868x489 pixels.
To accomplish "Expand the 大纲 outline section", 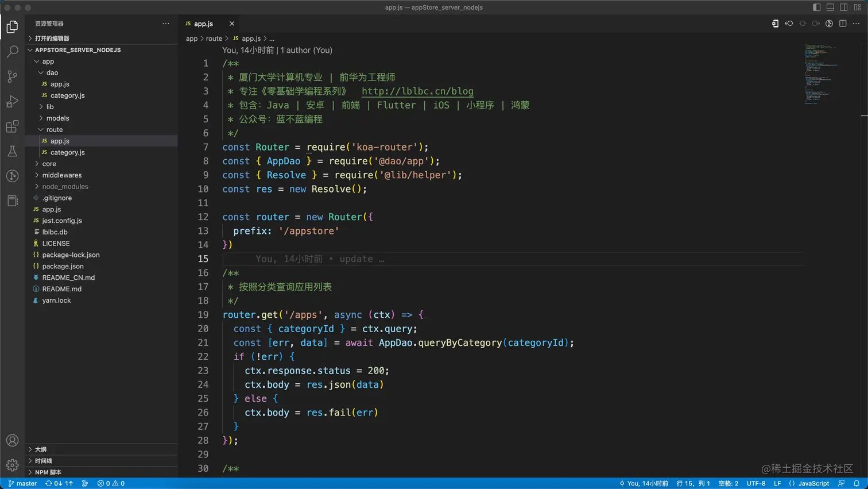I will tap(102, 449).
